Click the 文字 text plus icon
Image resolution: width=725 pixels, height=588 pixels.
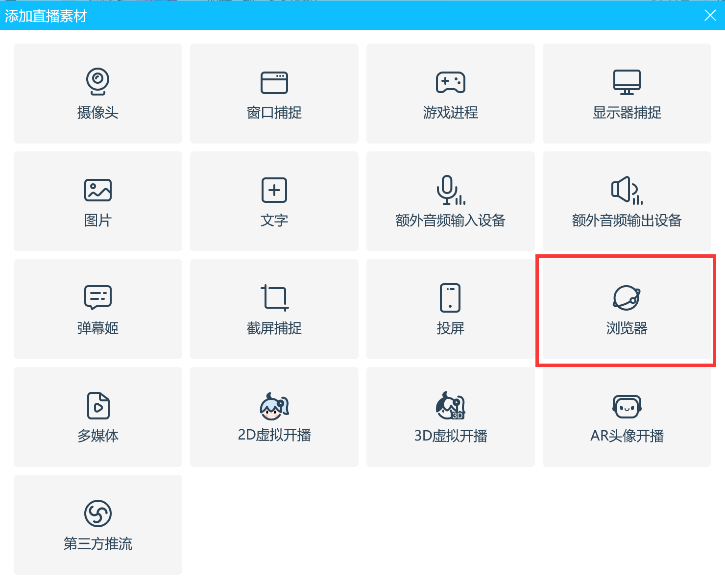click(x=274, y=190)
